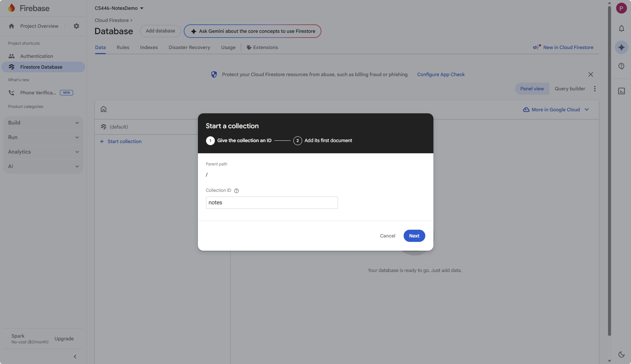Expand More in Google Cloud

tap(556, 110)
